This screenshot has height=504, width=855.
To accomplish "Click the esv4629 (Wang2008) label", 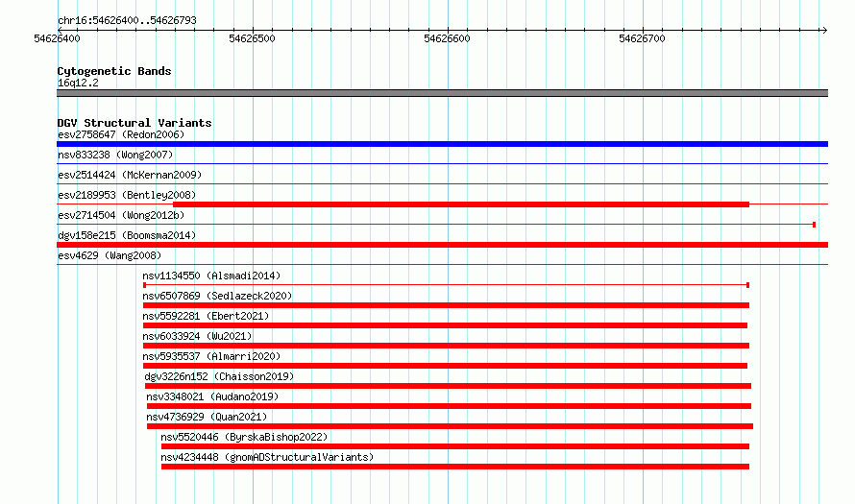I will tap(110, 255).
